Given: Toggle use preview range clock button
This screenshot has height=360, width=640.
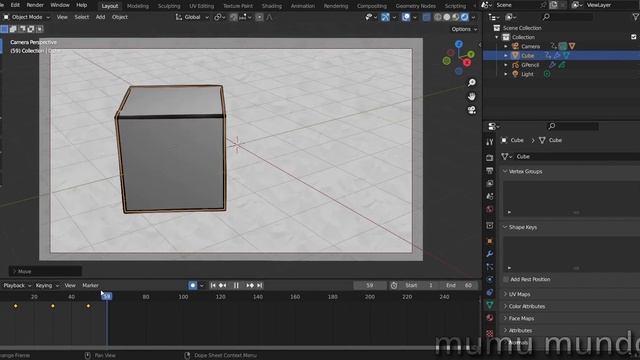Looking at the screenshot, I should tap(394, 285).
